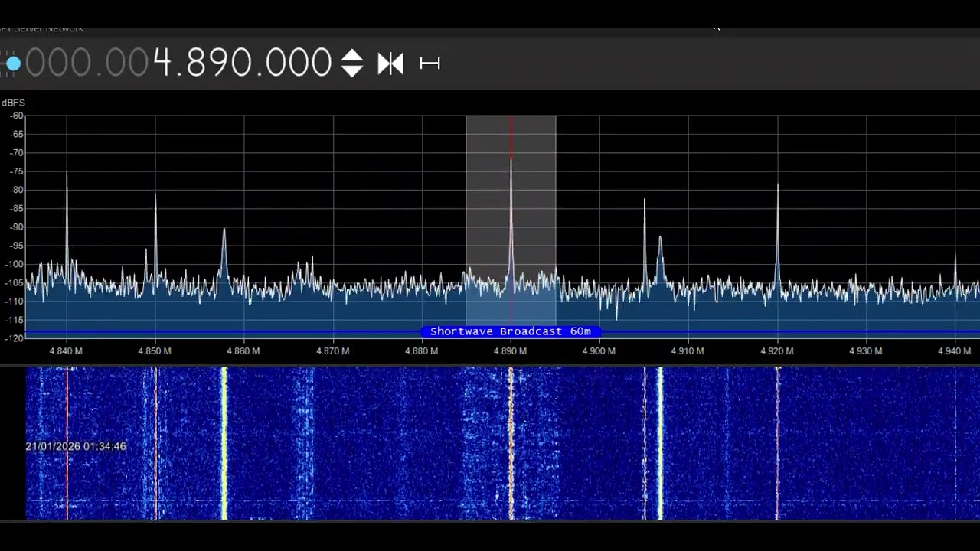Click the -120 level on the dBFS scale
The width and height of the screenshot is (980, 551).
(x=14, y=338)
